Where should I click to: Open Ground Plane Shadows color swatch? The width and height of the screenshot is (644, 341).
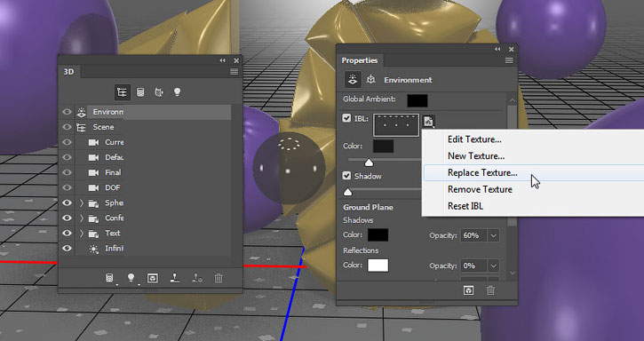point(378,235)
